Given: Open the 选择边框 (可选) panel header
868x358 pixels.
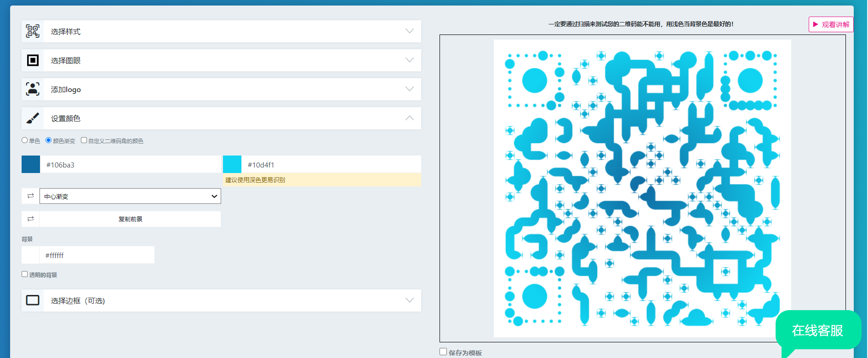Looking at the screenshot, I should pyautogui.click(x=221, y=300).
